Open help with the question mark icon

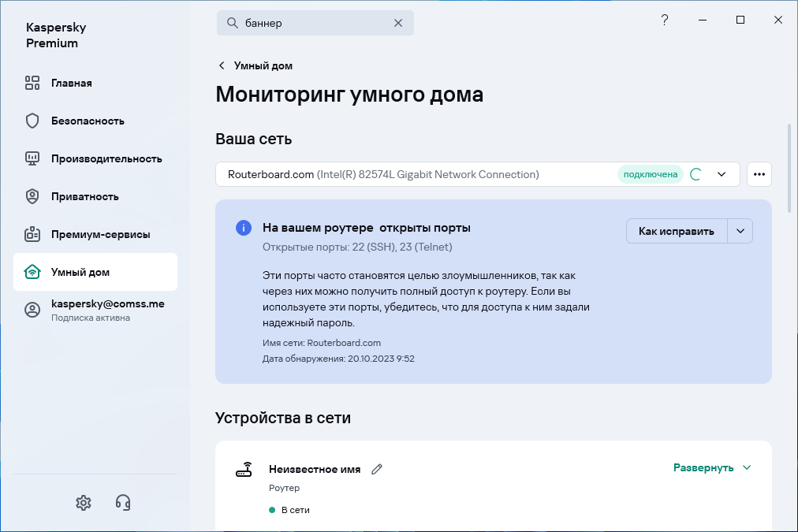click(x=664, y=20)
